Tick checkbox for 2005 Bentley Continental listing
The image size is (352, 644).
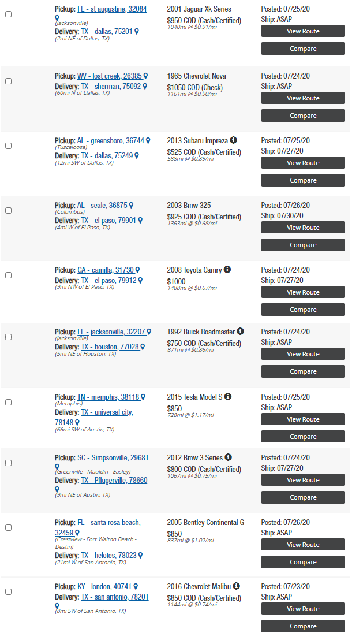(x=8, y=528)
